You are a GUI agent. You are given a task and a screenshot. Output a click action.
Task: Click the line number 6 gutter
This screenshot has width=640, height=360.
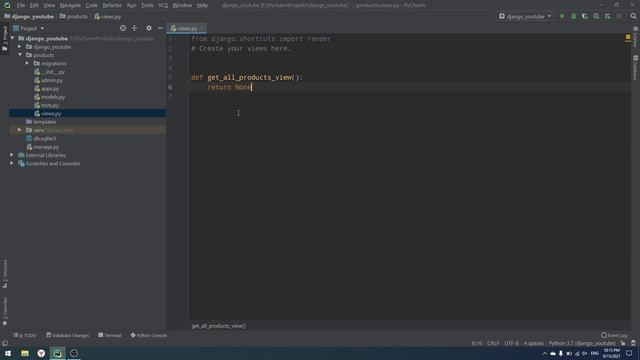[x=170, y=87]
